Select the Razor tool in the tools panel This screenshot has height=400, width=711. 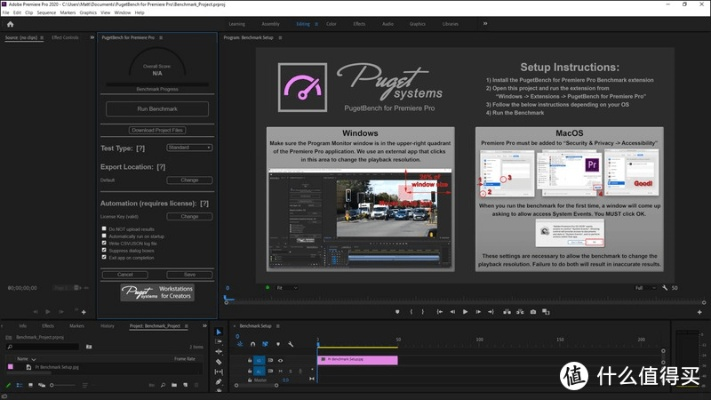219,364
